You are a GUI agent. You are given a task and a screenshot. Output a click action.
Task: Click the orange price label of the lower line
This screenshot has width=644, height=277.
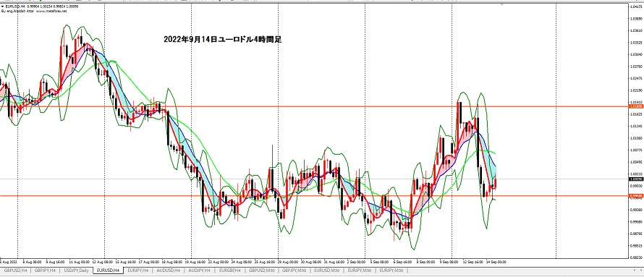(636, 196)
